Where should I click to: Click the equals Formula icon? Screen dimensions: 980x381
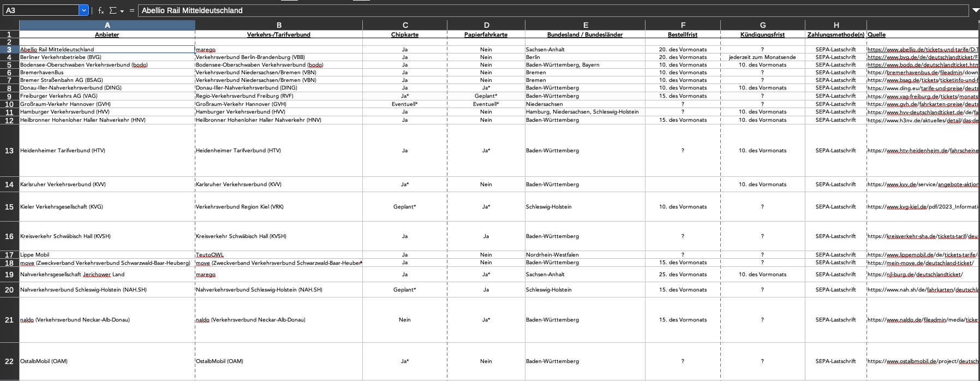[x=132, y=10]
